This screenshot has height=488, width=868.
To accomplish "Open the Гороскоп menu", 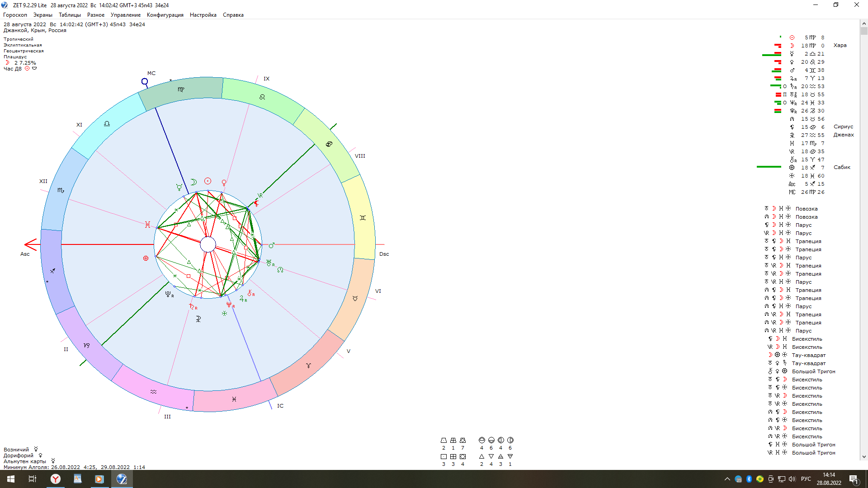I will [15, 15].
